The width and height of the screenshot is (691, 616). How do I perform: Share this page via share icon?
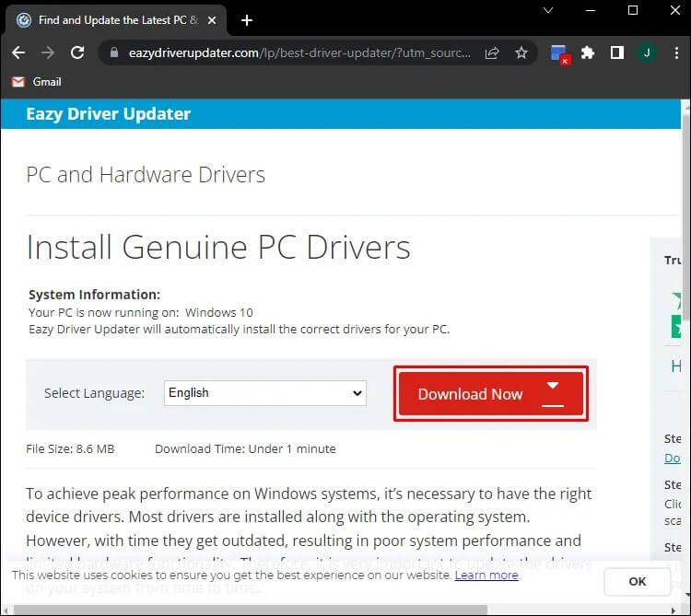coord(492,53)
